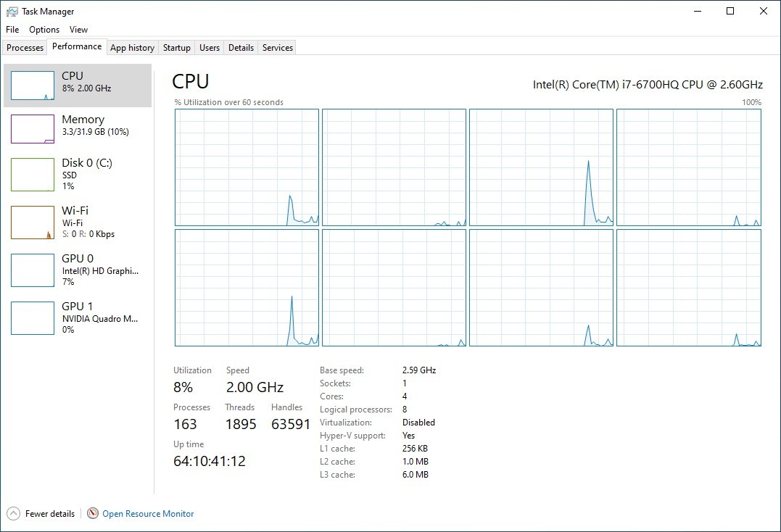Click the 8% utilization value

183,387
